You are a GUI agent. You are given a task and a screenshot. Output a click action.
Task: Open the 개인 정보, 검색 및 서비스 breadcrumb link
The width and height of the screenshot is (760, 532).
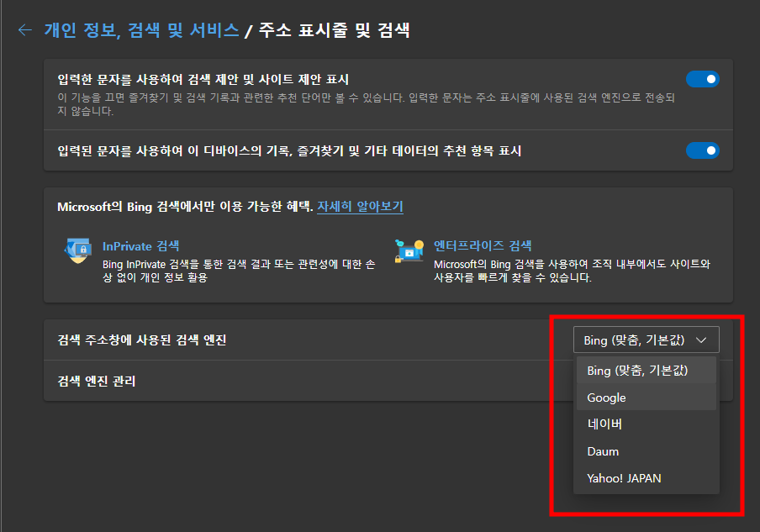(141, 30)
